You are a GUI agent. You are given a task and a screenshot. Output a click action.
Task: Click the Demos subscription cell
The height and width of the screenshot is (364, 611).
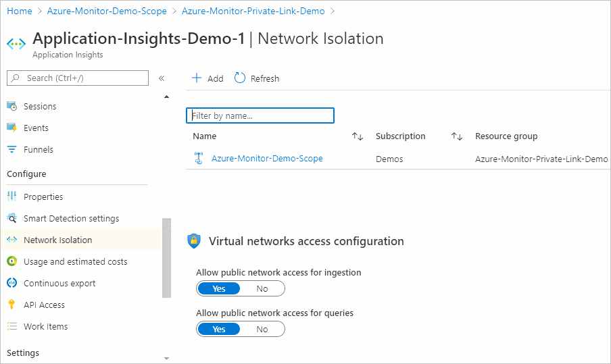[389, 159]
